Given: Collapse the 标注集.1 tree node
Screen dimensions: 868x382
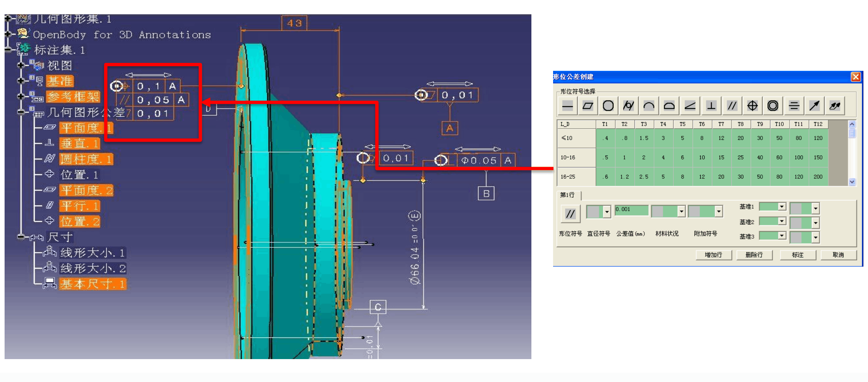Looking at the screenshot, I should point(8,50).
